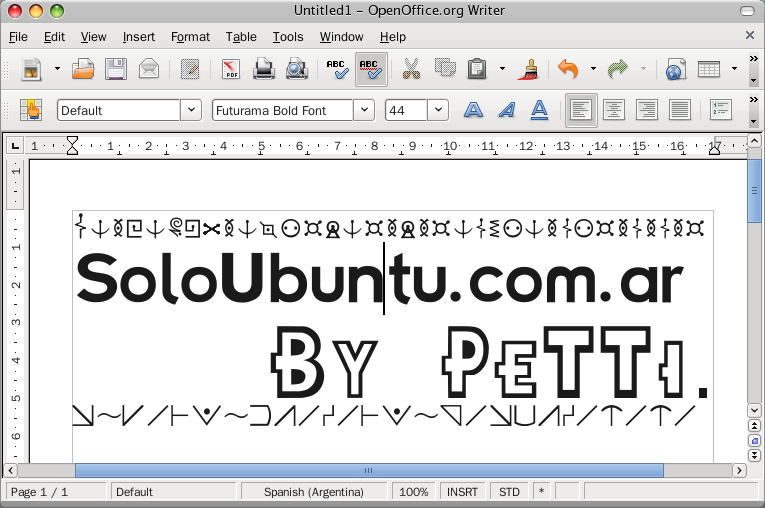Open the File menu
The height and width of the screenshot is (508, 765).
[x=18, y=37]
